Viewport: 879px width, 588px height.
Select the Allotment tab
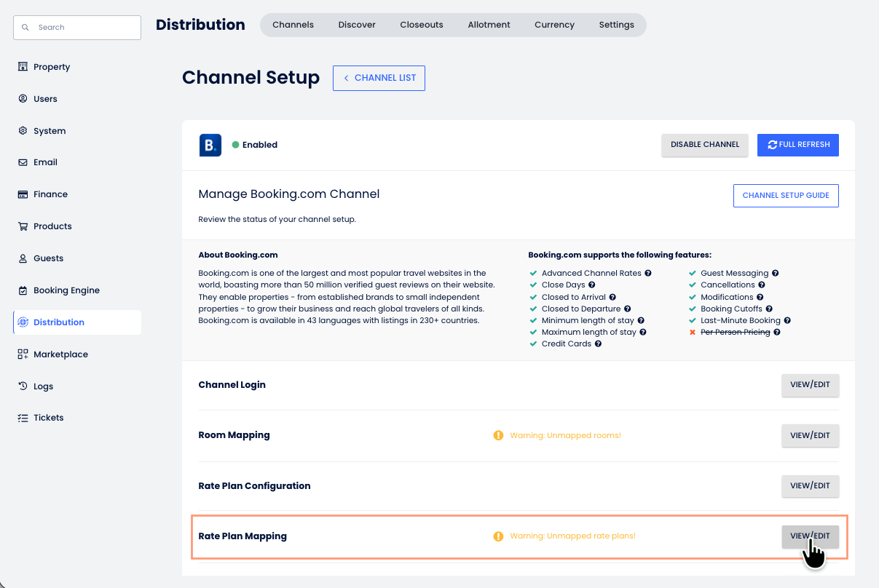pos(489,25)
